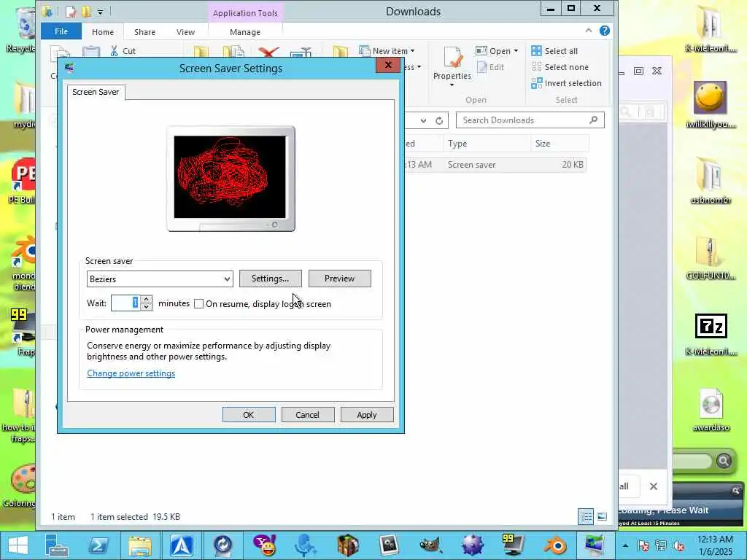Click the Apply button
747x560 pixels.
click(367, 415)
